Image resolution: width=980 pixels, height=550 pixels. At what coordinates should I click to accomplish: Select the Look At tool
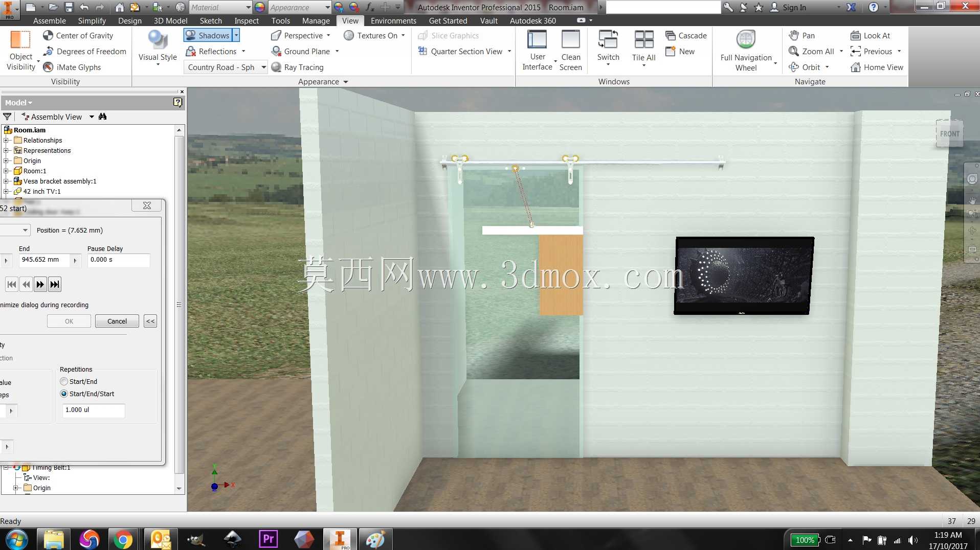click(x=870, y=35)
